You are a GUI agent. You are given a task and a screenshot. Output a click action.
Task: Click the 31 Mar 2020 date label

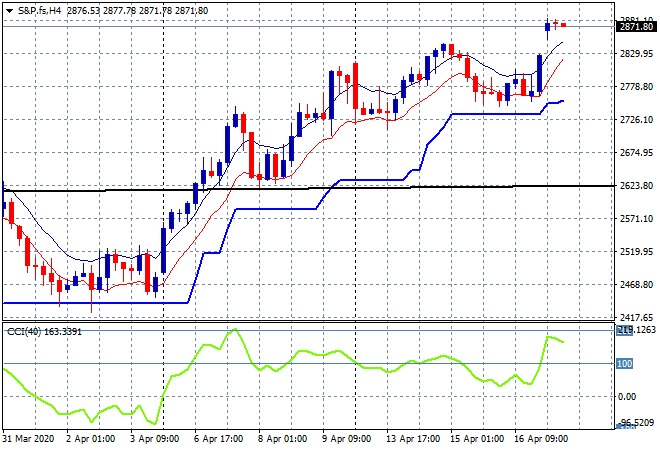(x=28, y=439)
